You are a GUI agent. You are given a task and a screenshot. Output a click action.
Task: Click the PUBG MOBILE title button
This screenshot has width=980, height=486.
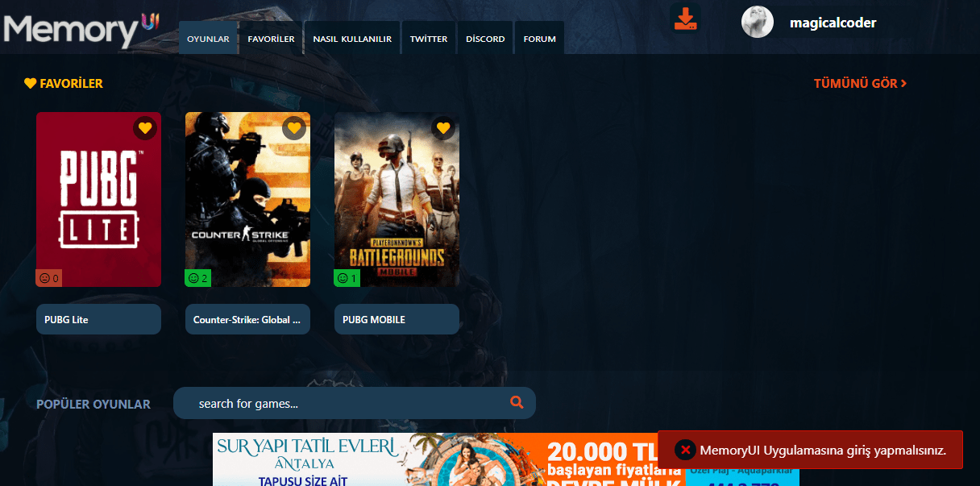click(x=397, y=319)
